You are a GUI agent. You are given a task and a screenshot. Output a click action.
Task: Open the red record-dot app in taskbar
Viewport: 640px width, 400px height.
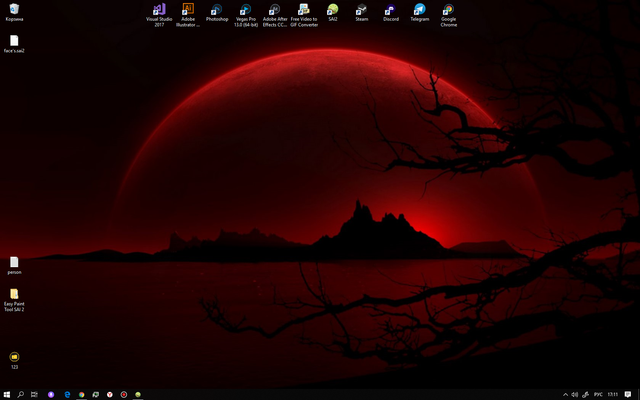click(124, 394)
